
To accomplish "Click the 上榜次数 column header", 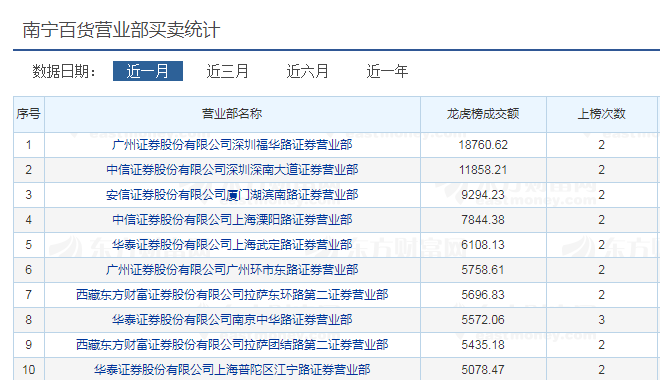I will tap(601, 114).
